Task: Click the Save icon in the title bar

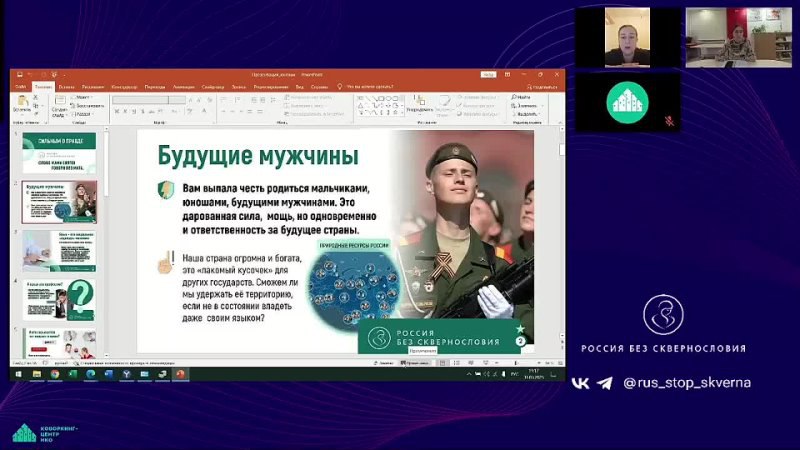Action: pyautogui.click(x=19, y=74)
